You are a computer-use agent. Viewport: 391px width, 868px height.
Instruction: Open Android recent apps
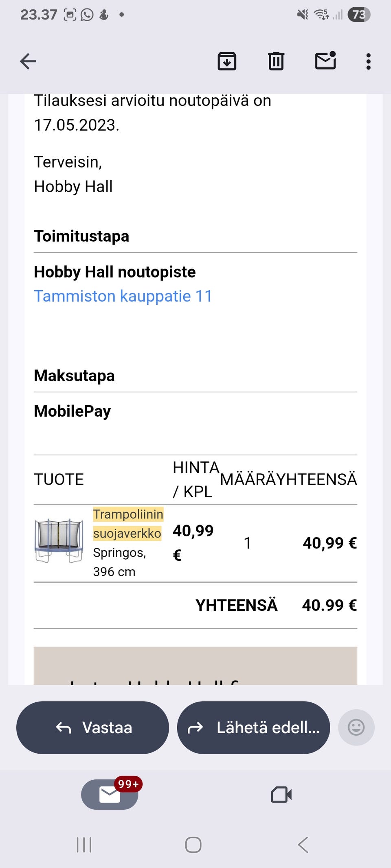(84, 845)
